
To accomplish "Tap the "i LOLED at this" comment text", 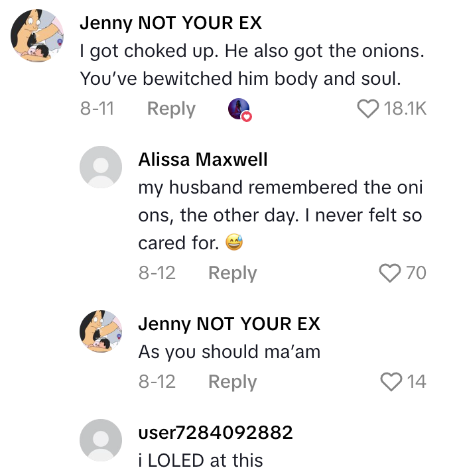I will 200,460.
